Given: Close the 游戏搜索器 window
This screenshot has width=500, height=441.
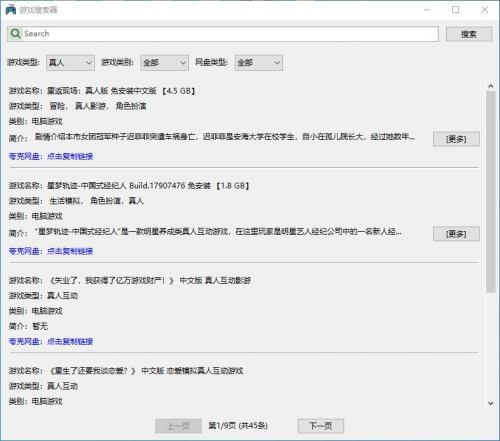Looking at the screenshot, I should click(485, 10).
